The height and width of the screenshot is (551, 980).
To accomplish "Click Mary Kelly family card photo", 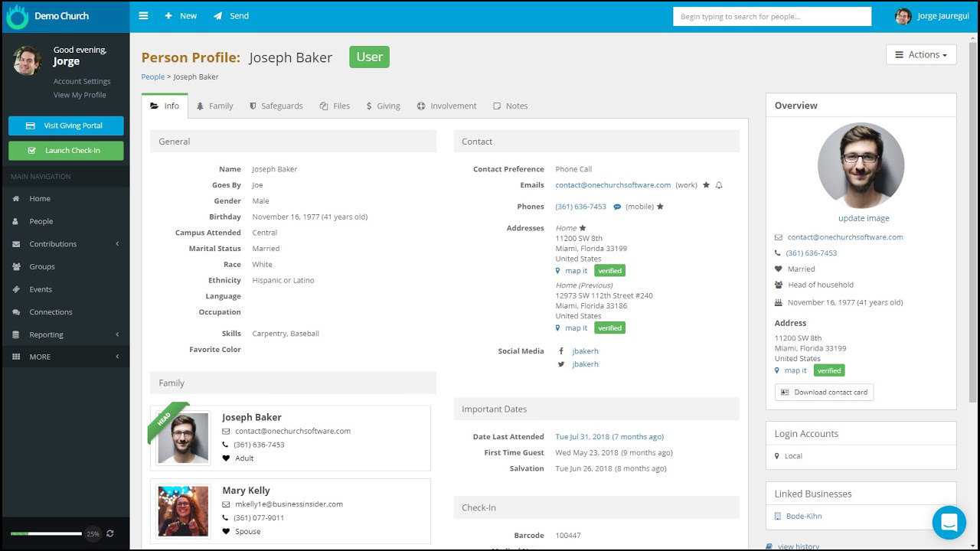I will (x=183, y=511).
